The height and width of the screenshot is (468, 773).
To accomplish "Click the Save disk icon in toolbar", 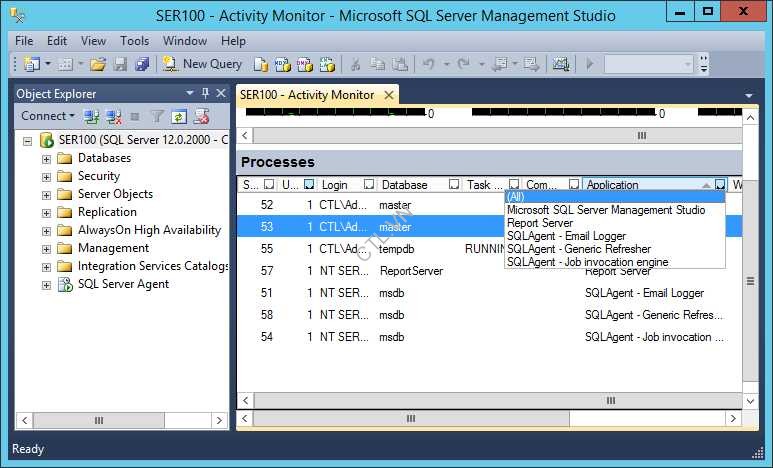I will pyautogui.click(x=120, y=64).
